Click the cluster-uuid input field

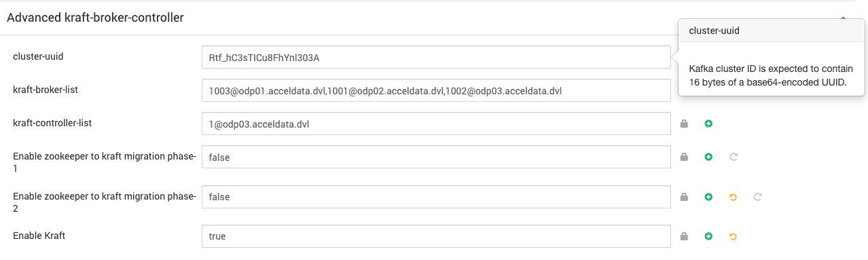(x=436, y=57)
